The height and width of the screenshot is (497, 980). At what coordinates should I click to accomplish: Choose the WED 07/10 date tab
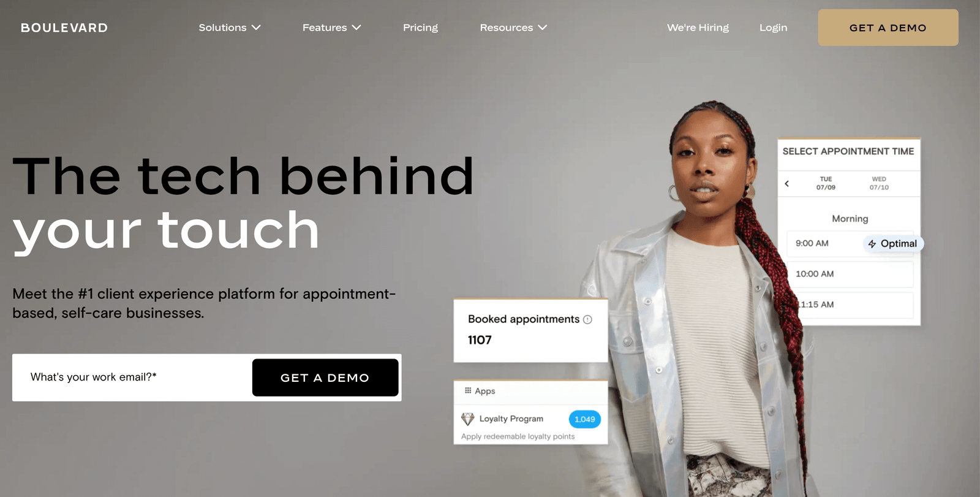pos(879,183)
